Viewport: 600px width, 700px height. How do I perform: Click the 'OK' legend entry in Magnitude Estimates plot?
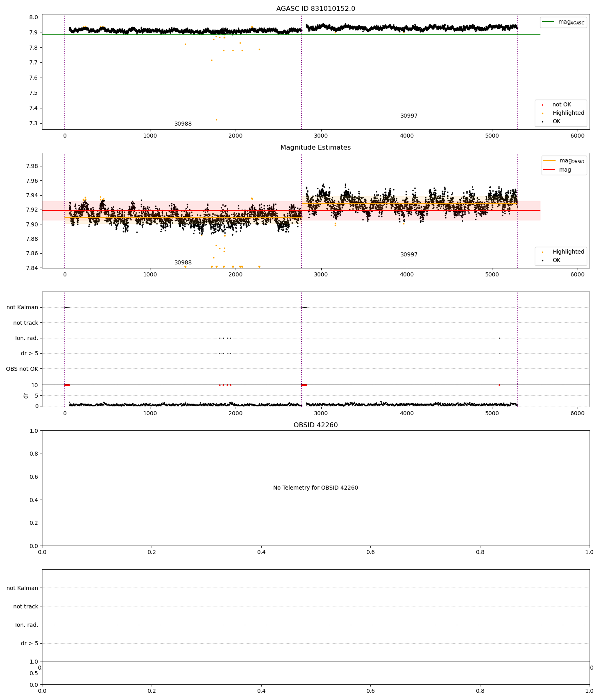point(556,260)
